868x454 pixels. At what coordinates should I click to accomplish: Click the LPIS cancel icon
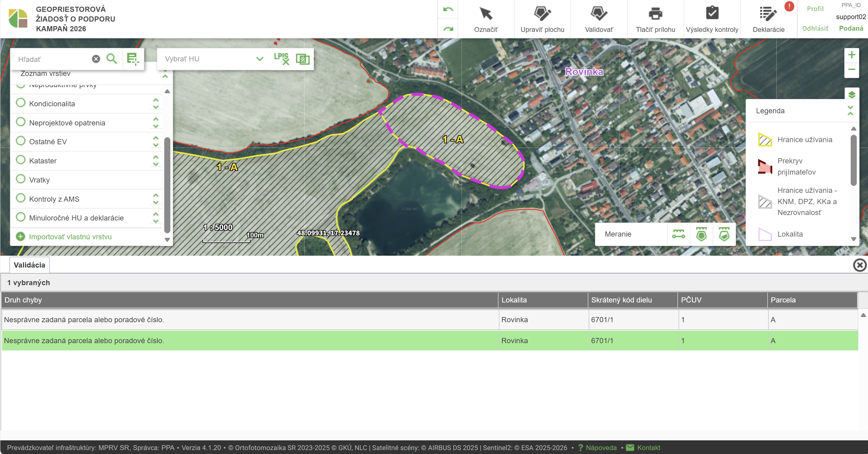tap(282, 59)
